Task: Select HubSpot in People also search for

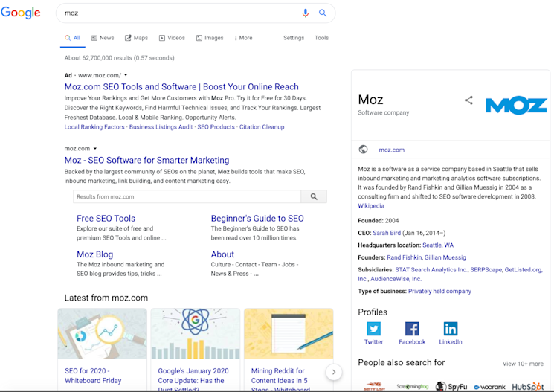Action: pyautogui.click(x=528, y=386)
